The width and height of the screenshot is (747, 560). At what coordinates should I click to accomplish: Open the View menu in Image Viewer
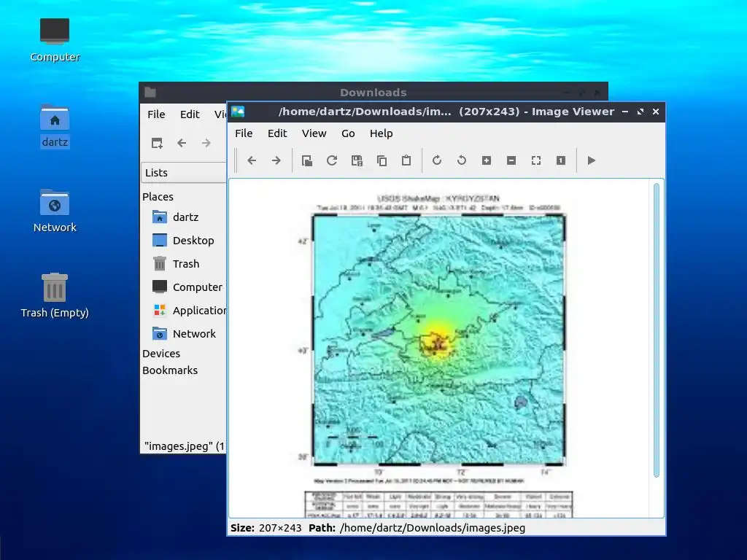tap(314, 133)
